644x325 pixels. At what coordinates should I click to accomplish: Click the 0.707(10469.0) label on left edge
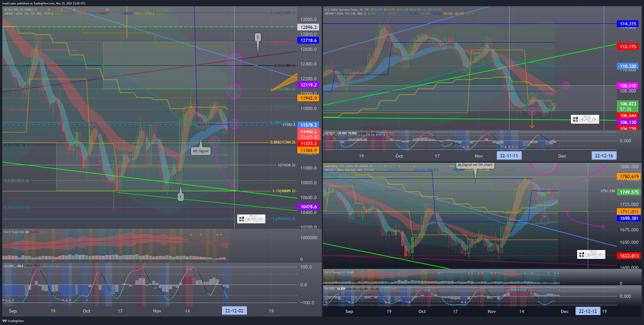tap(17, 207)
